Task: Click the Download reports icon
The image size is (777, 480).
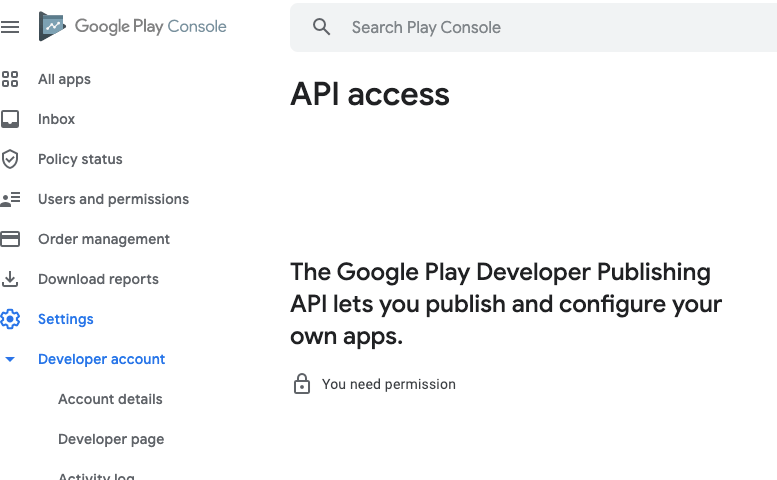Action: [x=10, y=279]
